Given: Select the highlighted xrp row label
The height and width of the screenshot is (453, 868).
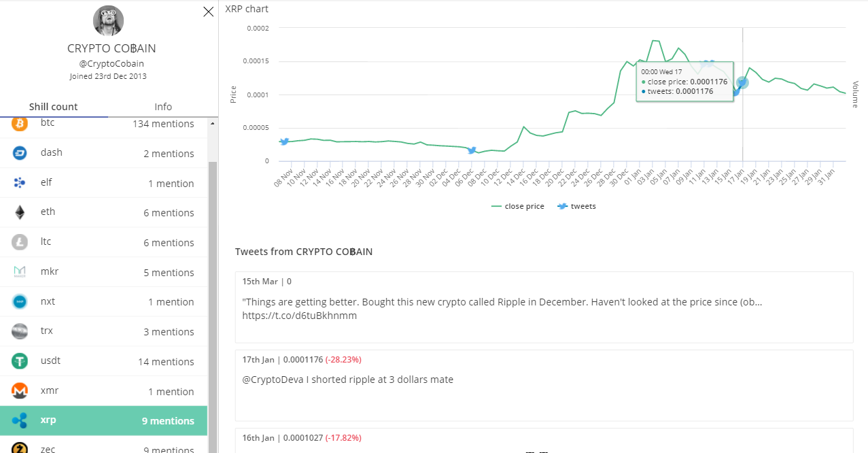Looking at the screenshot, I should point(48,420).
